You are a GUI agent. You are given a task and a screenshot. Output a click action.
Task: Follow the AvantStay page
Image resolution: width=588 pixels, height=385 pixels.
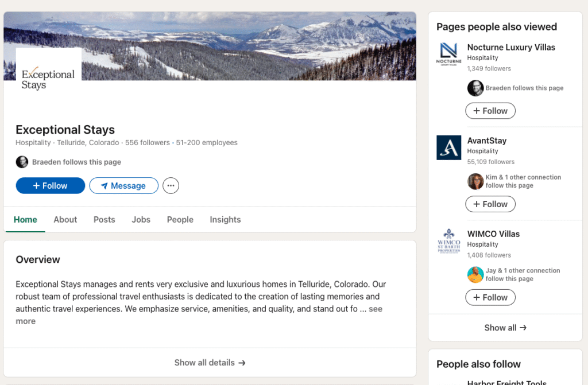click(490, 204)
